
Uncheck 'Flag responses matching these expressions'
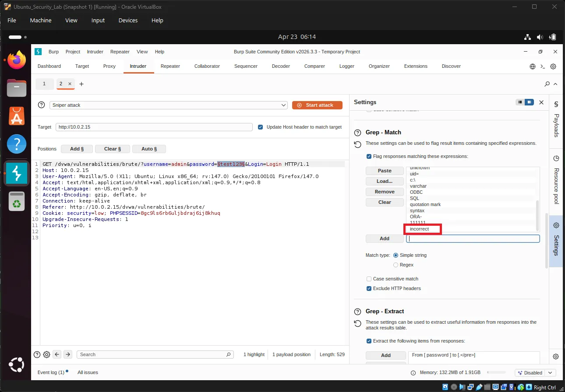pos(369,156)
